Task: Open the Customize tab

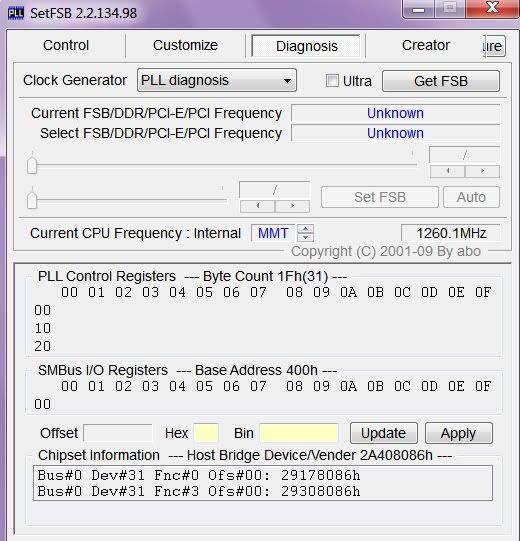Action: tap(185, 45)
